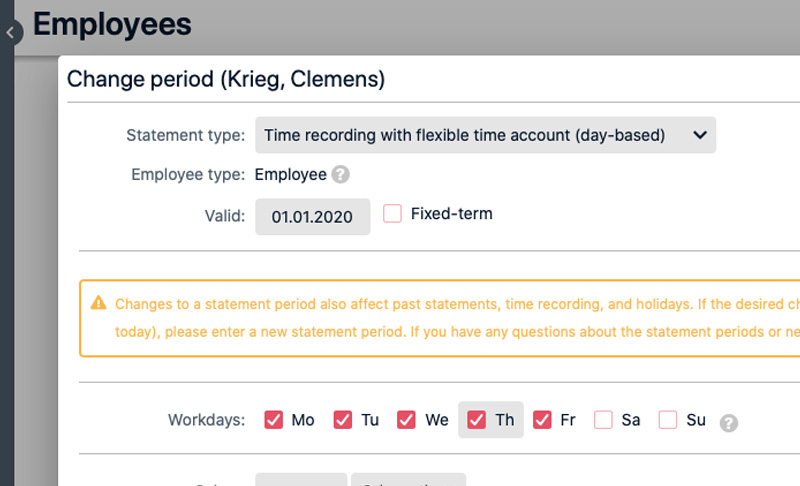Image resolution: width=800 pixels, height=486 pixels.
Task: Uncheck the Monday workday checkbox
Action: (273, 420)
